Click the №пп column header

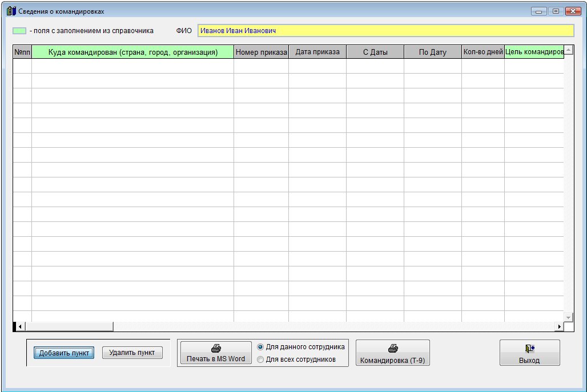click(22, 52)
